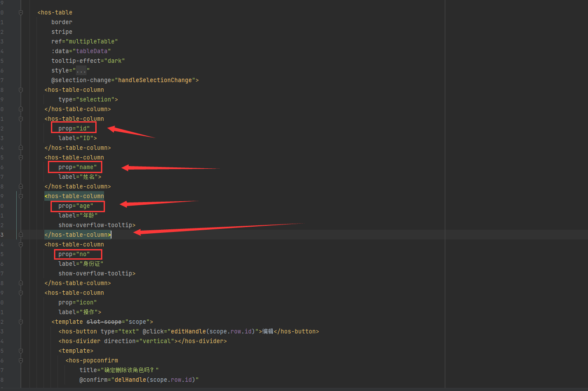Fold the hos-table-column block containing prop="icon"
The image size is (588, 391).
pos(21,293)
